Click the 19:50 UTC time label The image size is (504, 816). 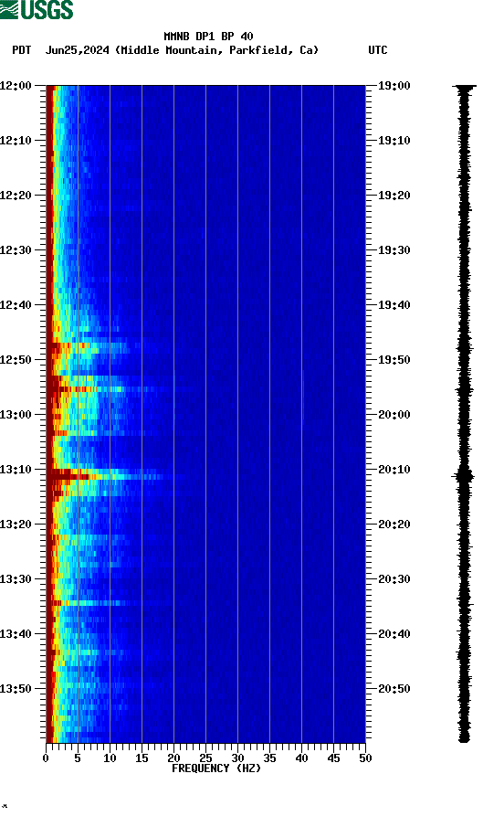click(394, 360)
